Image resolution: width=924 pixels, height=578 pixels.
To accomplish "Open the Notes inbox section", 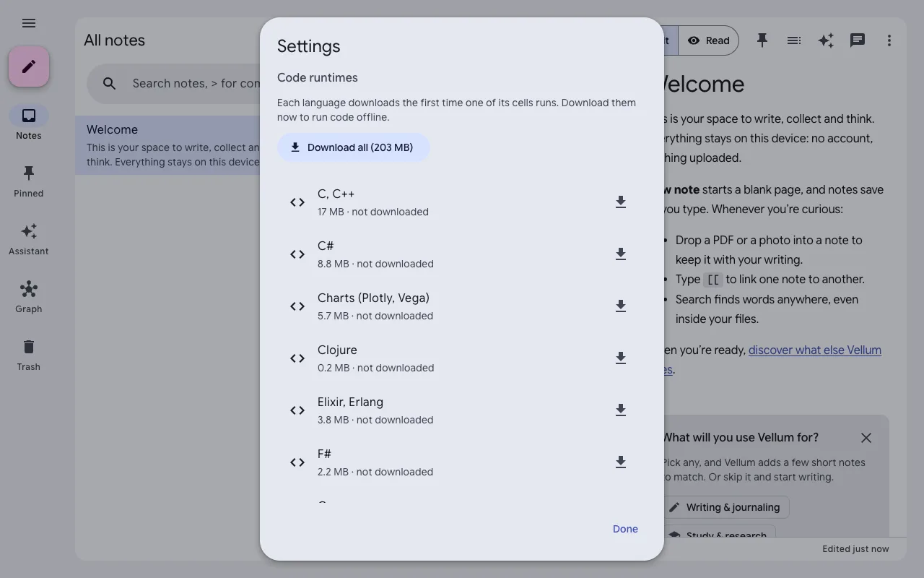I will [x=29, y=123].
